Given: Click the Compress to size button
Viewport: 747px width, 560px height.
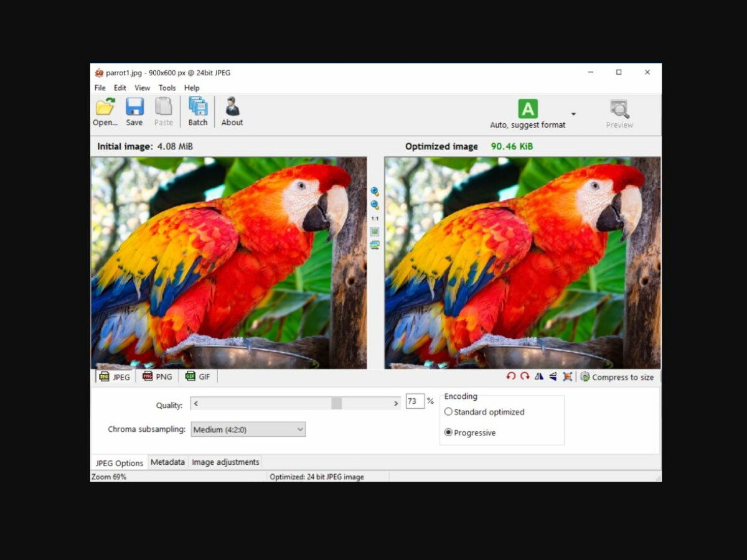Looking at the screenshot, I should point(617,376).
